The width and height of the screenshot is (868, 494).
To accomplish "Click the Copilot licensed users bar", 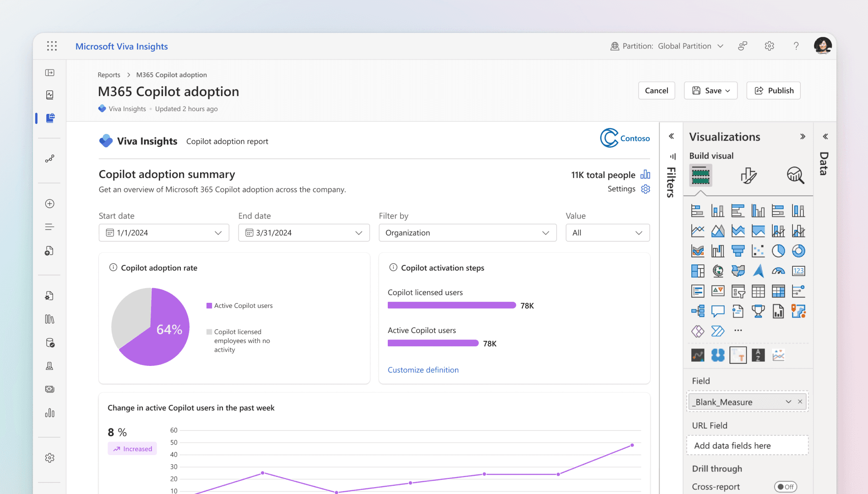I will tap(452, 305).
